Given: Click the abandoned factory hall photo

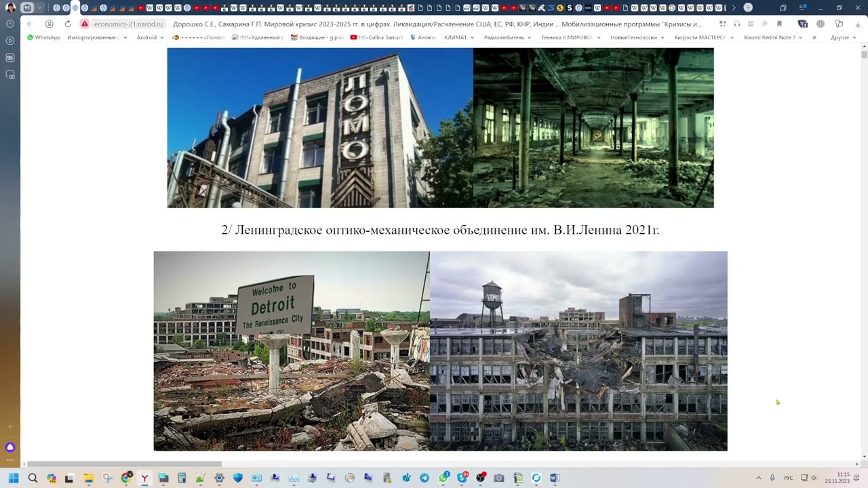Looking at the screenshot, I should tap(593, 127).
